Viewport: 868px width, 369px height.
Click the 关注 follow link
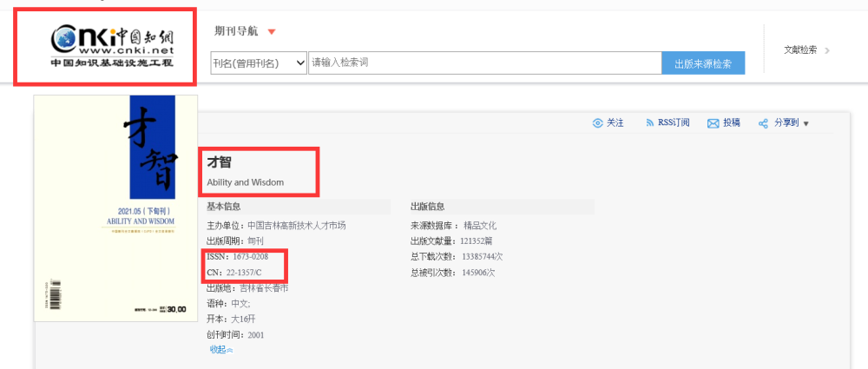(615, 123)
